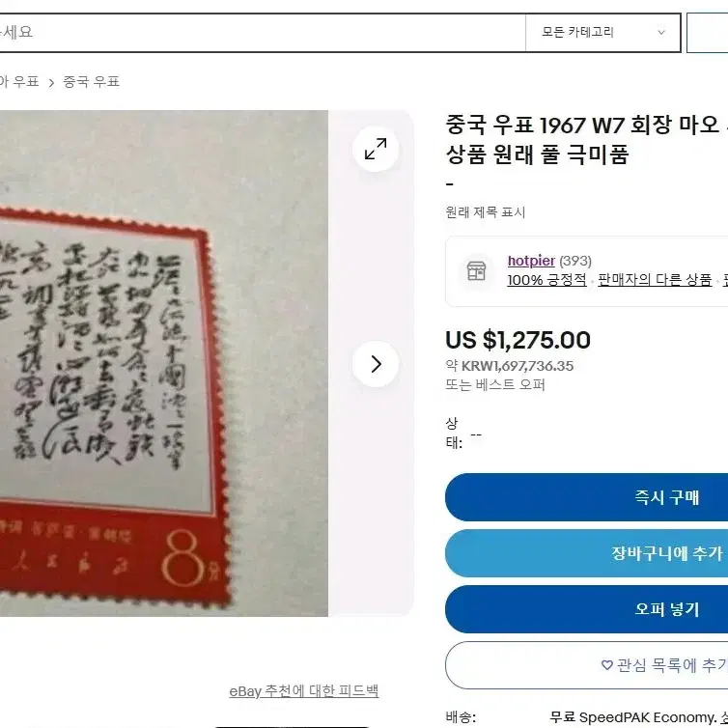Viewport: 728px width, 728px height.
Task: Click the seller store icon
Action: pyautogui.click(x=476, y=270)
